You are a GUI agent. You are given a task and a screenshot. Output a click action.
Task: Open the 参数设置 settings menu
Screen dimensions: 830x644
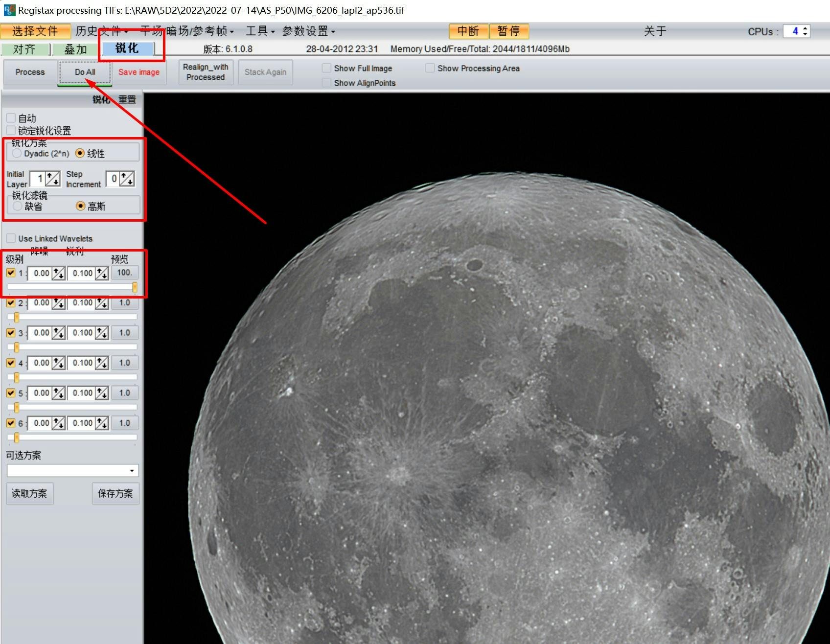point(308,31)
